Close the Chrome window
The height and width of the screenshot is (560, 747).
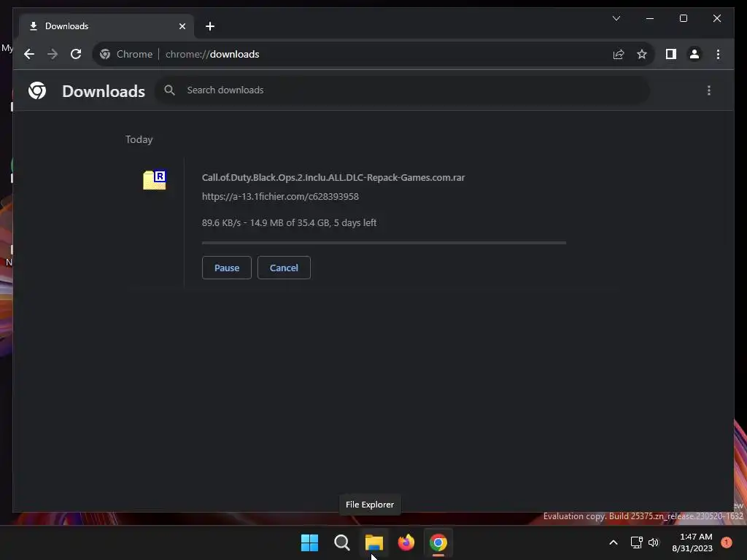pos(717,18)
